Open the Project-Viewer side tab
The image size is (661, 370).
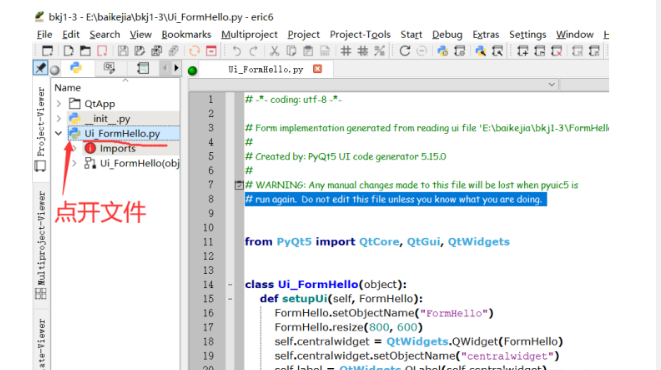40,128
